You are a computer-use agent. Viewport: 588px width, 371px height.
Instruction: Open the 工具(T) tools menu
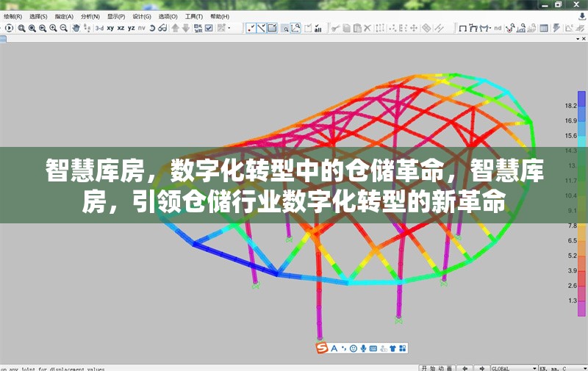[194, 16]
